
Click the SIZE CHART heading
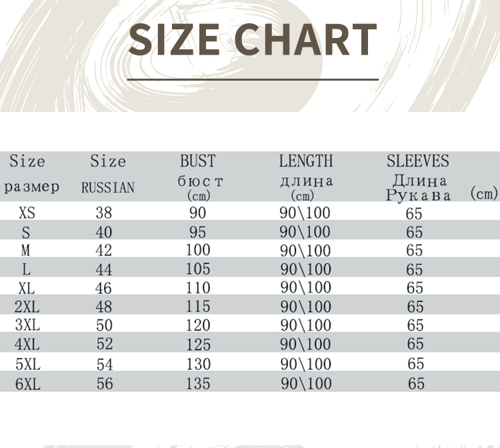(x=253, y=39)
